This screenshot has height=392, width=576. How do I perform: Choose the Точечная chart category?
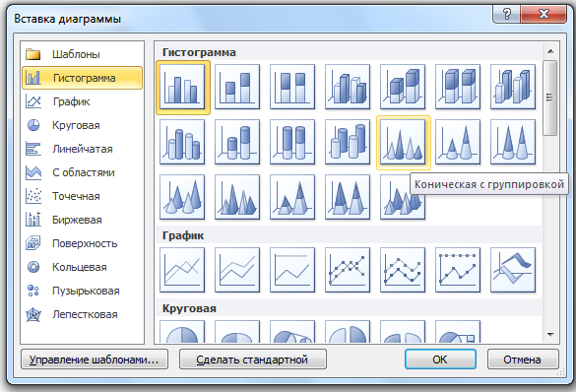(83, 196)
